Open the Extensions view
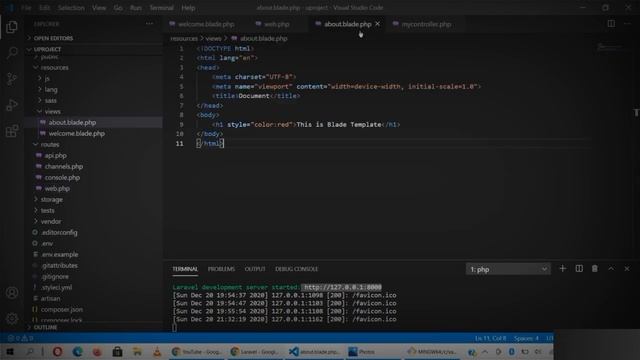 click(12, 131)
